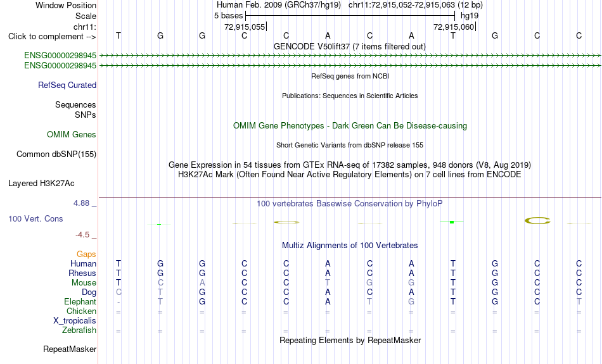Open the second ENSG00000298945 gene track label
Screen dimensions: 602x364
pyautogui.click(x=60, y=66)
